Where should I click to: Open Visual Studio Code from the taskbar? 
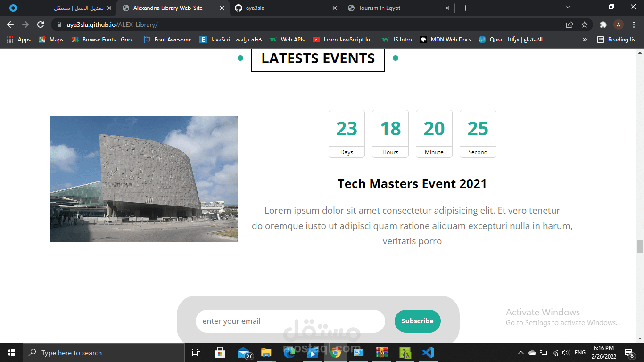[x=428, y=353]
